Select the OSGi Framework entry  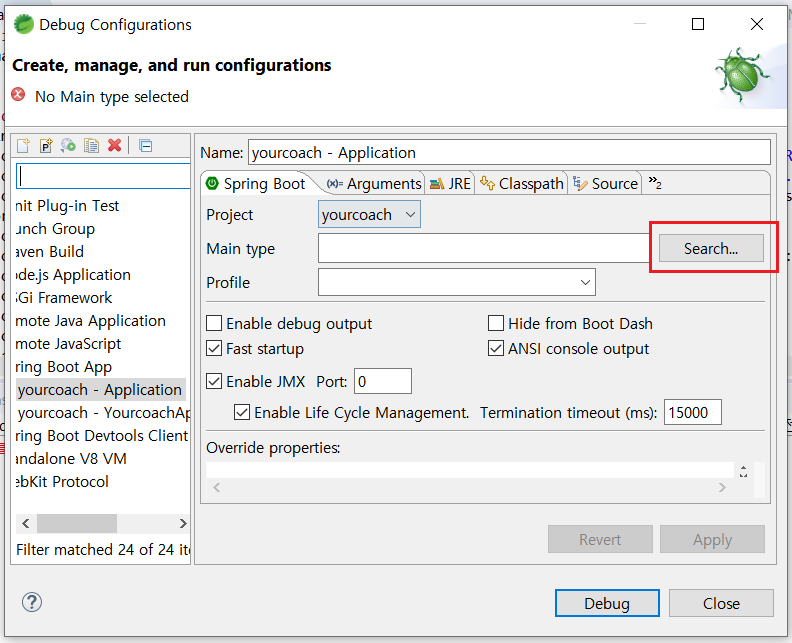64,298
